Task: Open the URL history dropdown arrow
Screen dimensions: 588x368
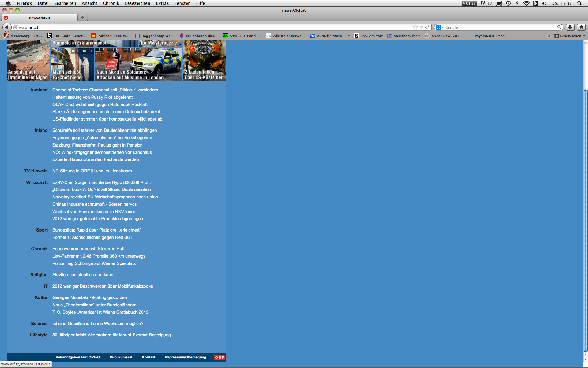Action: [422, 27]
